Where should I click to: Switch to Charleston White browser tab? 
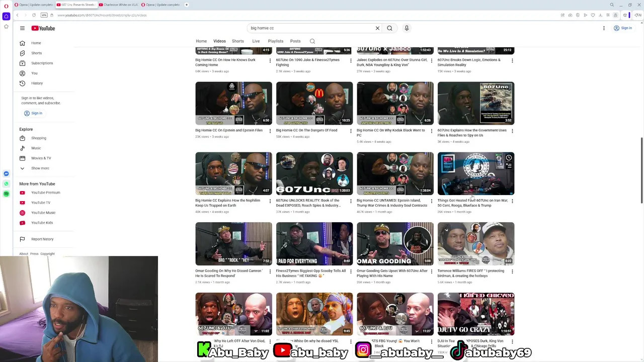click(x=118, y=5)
